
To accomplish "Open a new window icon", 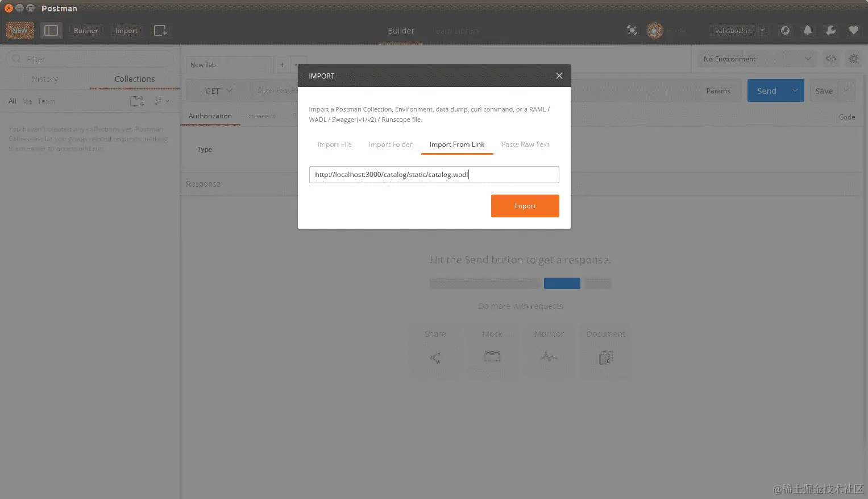I will click(160, 31).
